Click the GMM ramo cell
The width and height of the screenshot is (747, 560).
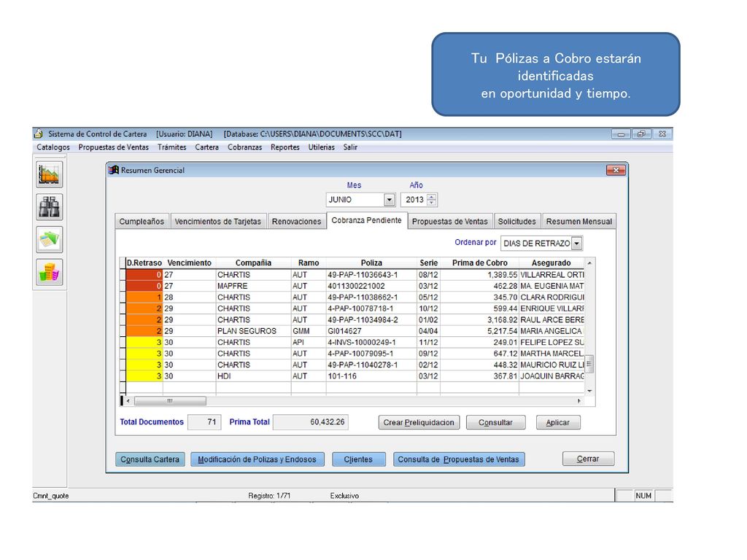point(309,331)
